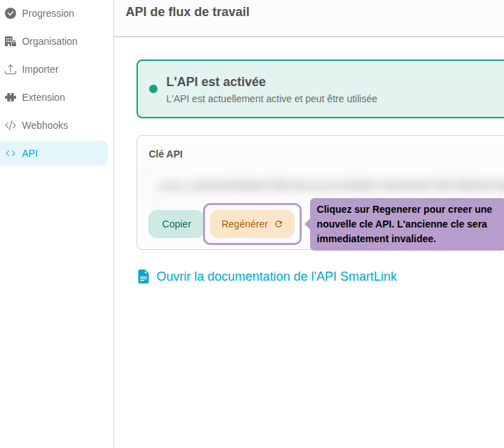Click the Importer upload icon
Image resolution: width=504 pixels, height=448 pixels.
coord(10,69)
